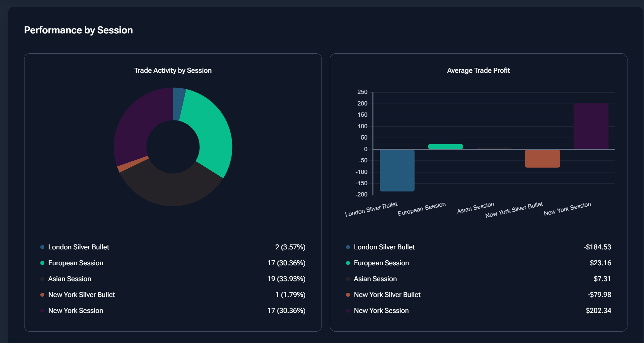Click New York Silver Bullet legend dot in Trade Activity
Image resolution: width=644 pixels, height=343 pixels.
pos(42,295)
